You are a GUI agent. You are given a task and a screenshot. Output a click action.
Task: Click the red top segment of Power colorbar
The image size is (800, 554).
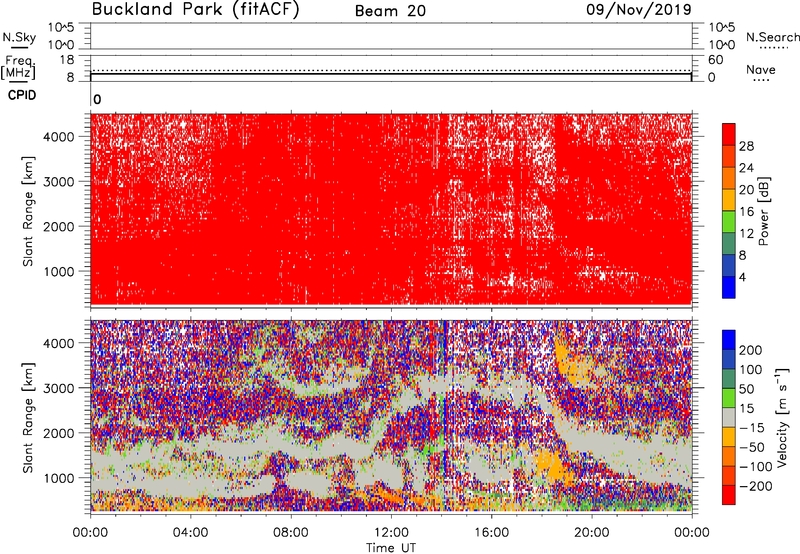pos(729,135)
